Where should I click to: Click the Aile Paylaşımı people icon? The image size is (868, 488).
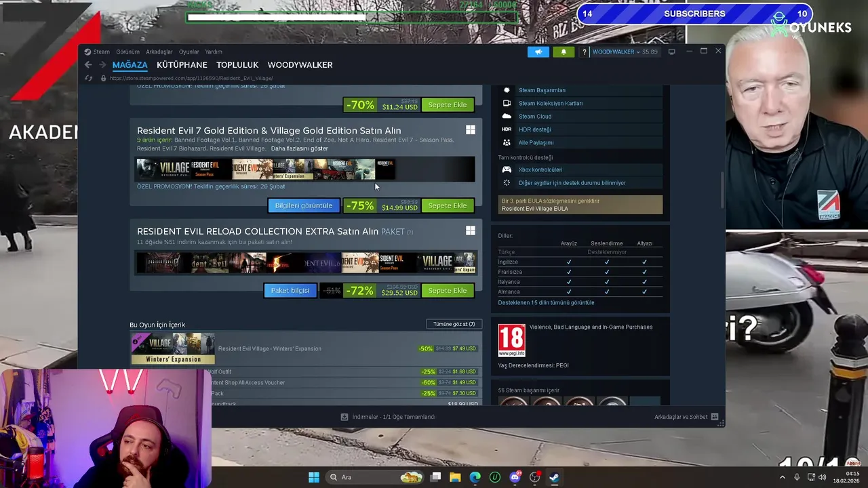point(507,142)
